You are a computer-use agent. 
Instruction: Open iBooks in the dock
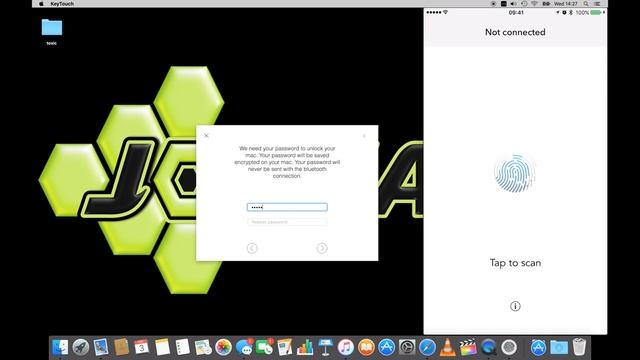[366, 347]
